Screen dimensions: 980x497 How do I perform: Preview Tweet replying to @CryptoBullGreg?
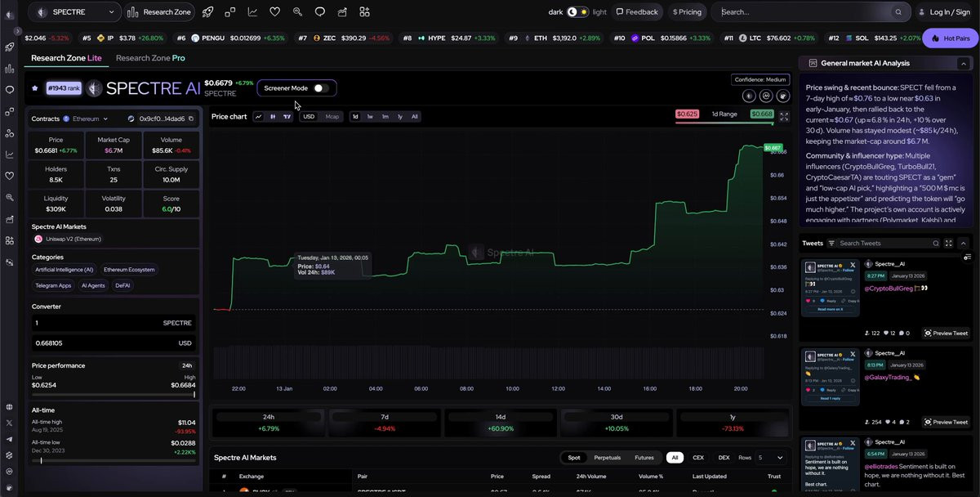click(946, 333)
